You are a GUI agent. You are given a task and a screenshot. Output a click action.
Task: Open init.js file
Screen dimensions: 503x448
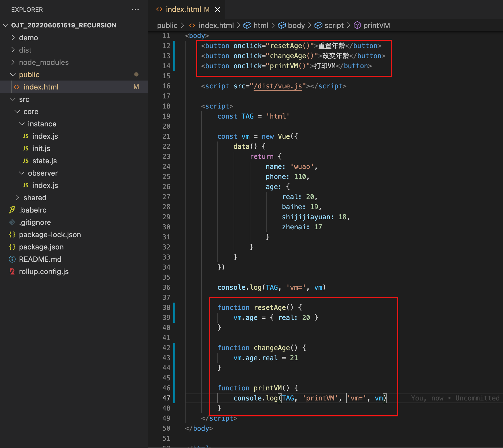coord(74,148)
